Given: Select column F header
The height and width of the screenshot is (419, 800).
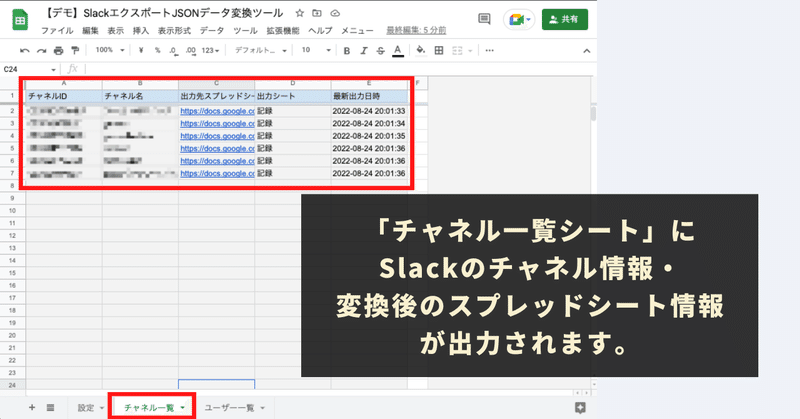Looking at the screenshot, I should (x=418, y=83).
